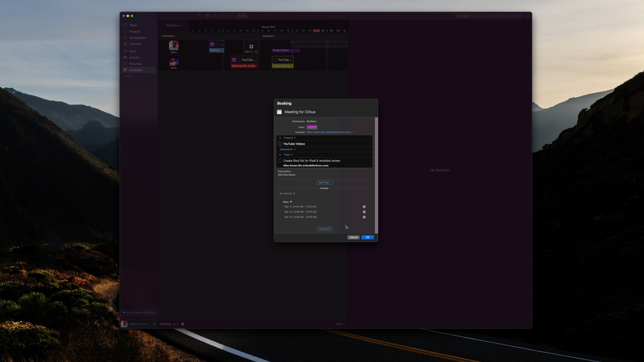Viewport: 644px width, 362px height.
Task: Switch the events grouping from By Involved
Action: point(287,193)
